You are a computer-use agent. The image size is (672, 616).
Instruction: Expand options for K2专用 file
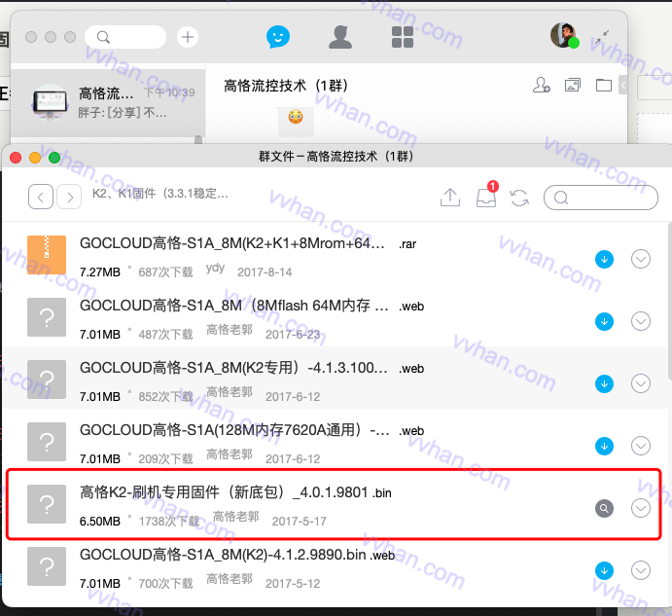coord(641,383)
